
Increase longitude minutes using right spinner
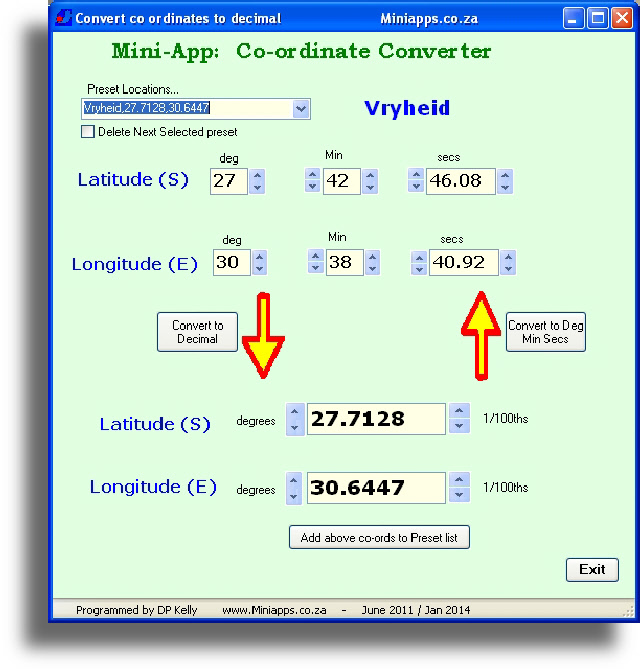(x=373, y=256)
